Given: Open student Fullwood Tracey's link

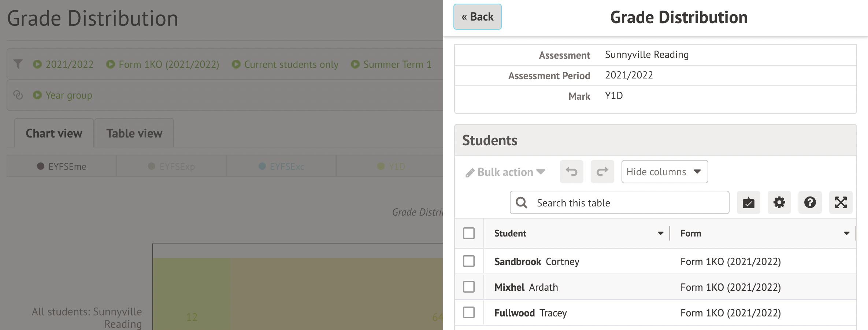Looking at the screenshot, I should (530, 313).
